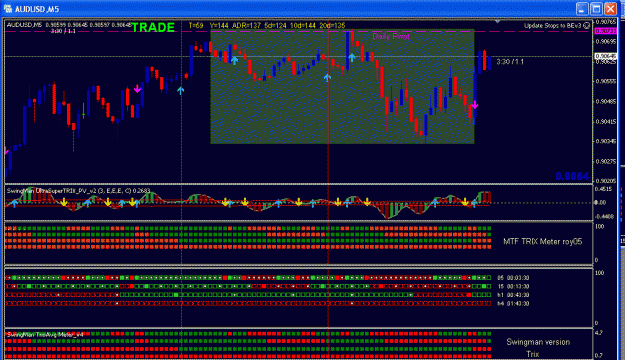Click the green TRADE label
This screenshot has height=360, width=625.
153,28
